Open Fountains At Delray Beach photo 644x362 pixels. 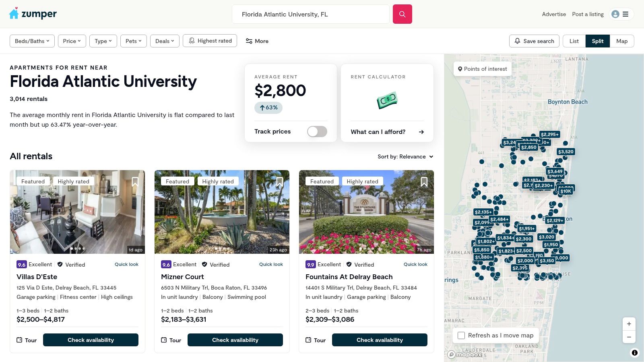click(x=366, y=212)
